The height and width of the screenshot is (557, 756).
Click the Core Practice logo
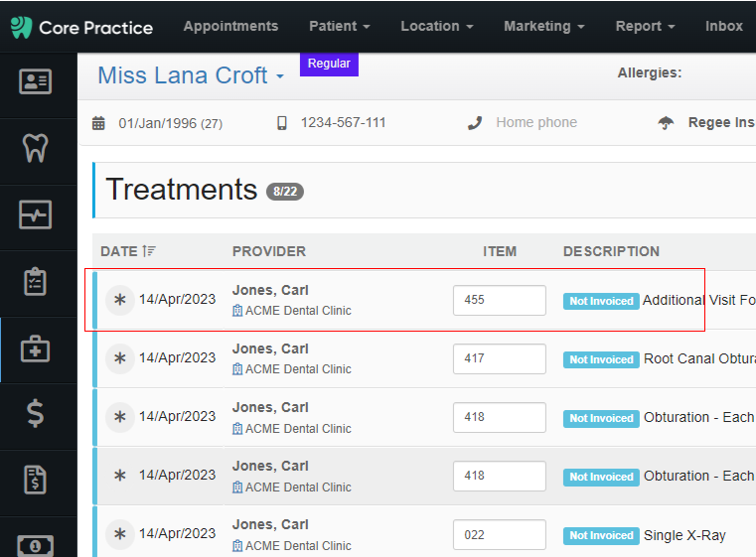(x=81, y=28)
